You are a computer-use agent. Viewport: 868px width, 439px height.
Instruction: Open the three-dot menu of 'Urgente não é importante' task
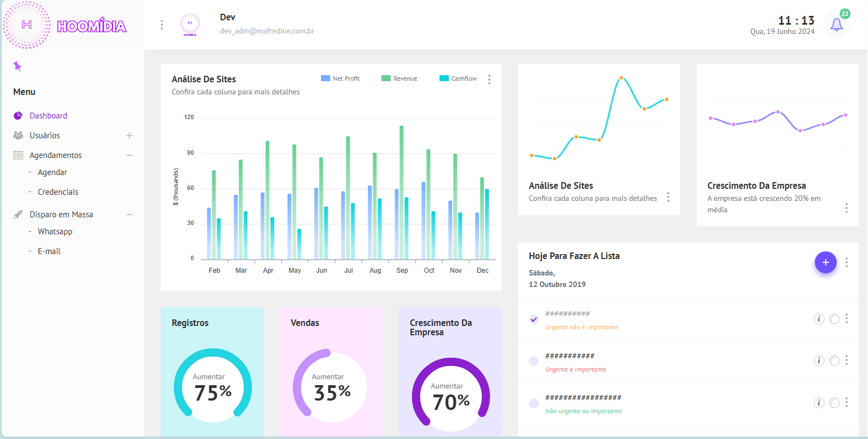(847, 318)
